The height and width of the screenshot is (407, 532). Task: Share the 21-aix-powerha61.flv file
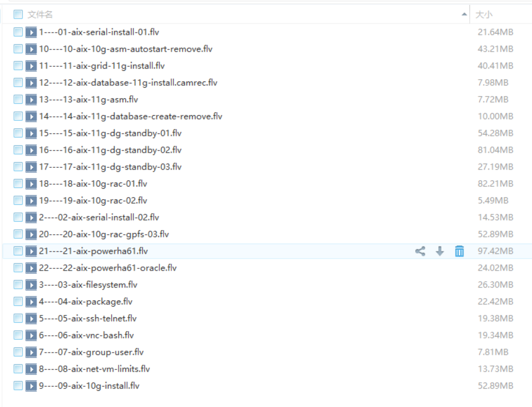point(420,251)
